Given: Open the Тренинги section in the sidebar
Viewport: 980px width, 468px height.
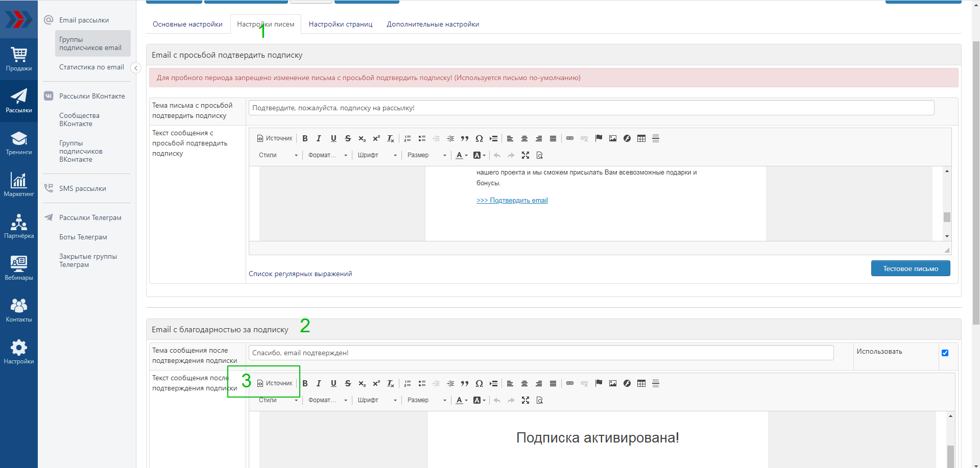Looking at the screenshot, I should point(19,143).
